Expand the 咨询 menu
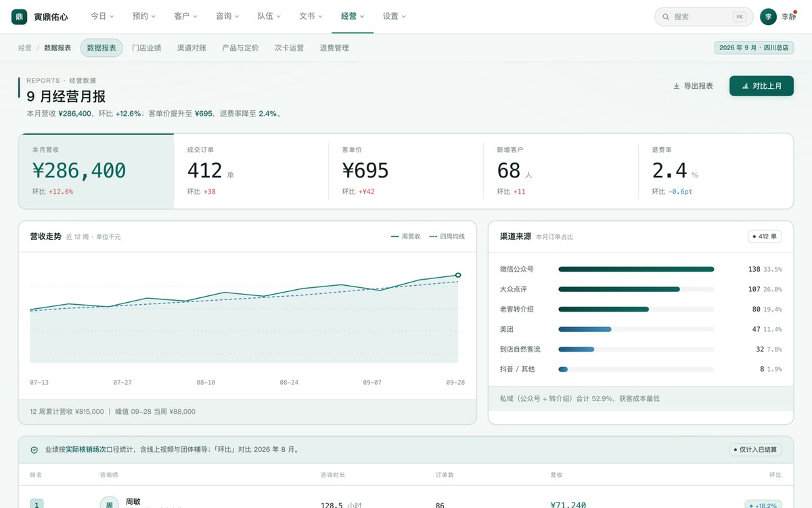 227,16
